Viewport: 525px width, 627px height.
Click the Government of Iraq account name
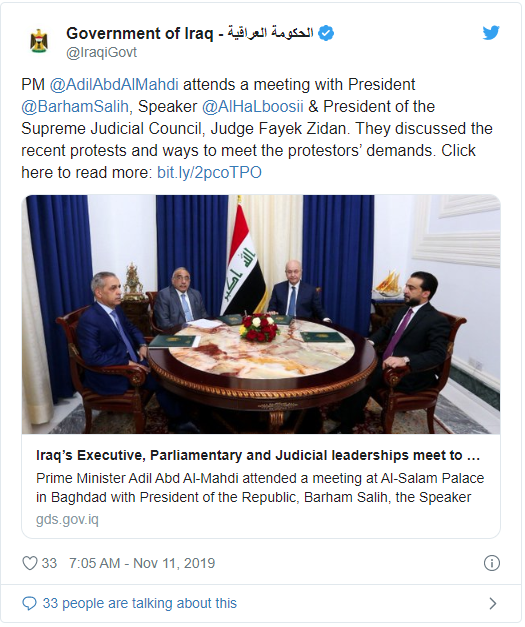[190, 33]
